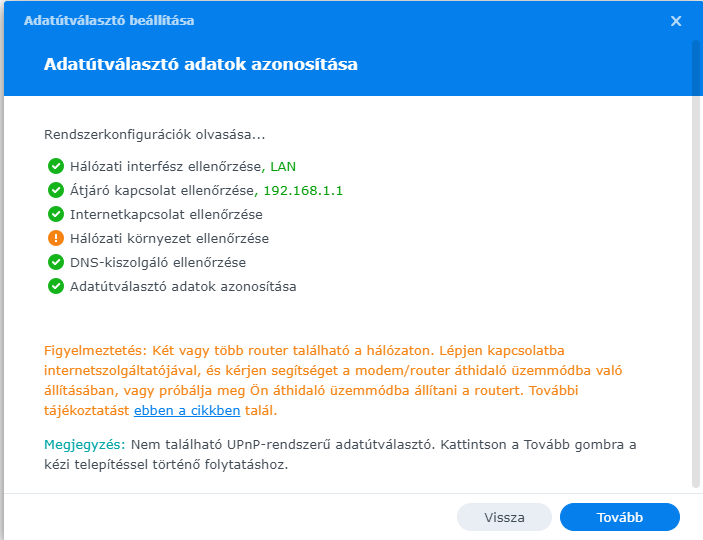Click the Hálózati környezet ellenőrzése label
Image resolution: width=703 pixels, height=540 pixels.
[169, 239]
